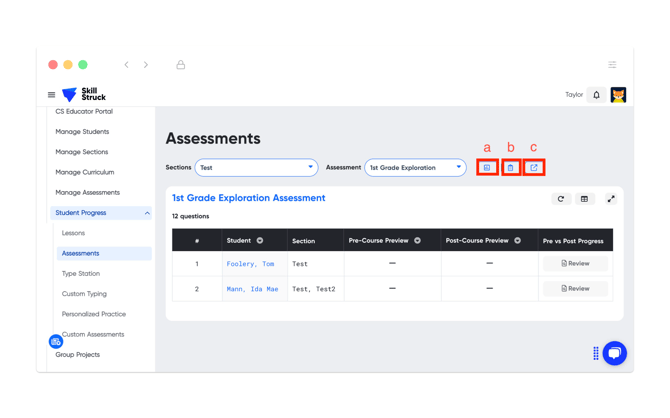The height and width of the screenshot is (418, 670).
Task: Go to Manage Curriculum in sidebar
Action: 85,172
